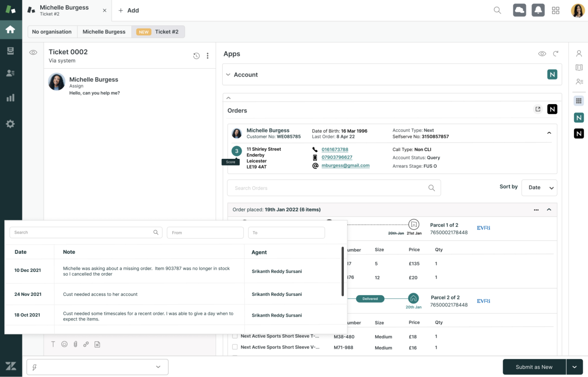This screenshot has height=377, width=588.
Task: Open ticket events history clock icon
Action: tap(196, 56)
